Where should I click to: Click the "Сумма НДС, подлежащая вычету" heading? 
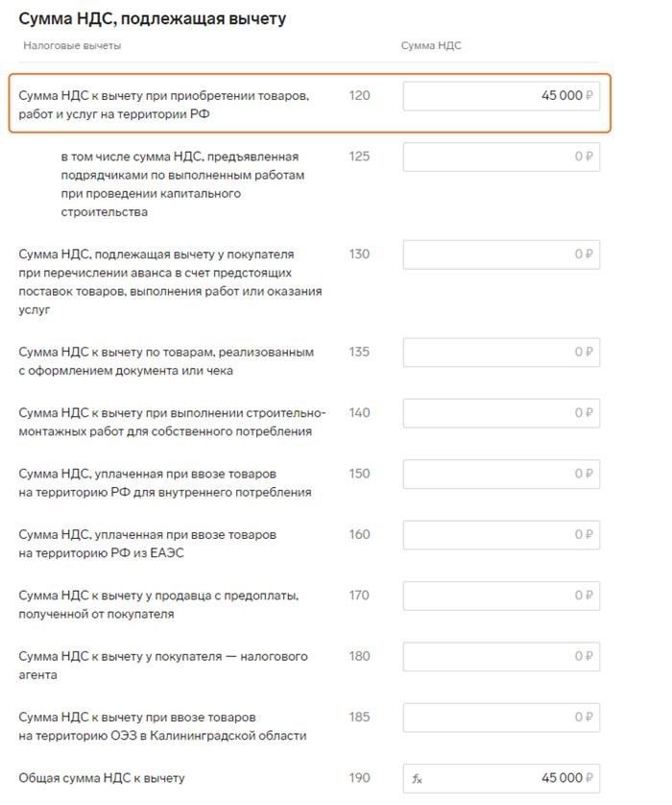click(x=153, y=18)
